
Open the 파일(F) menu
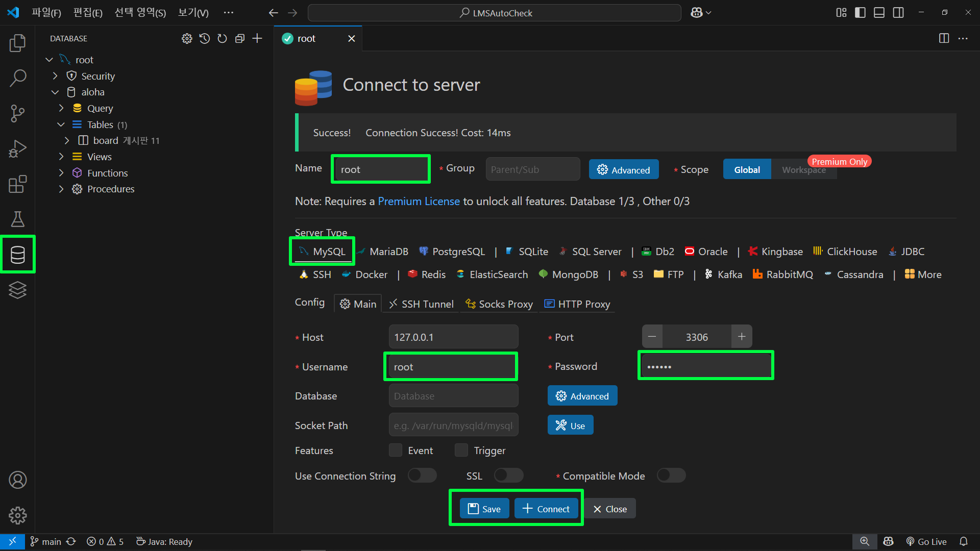point(46,13)
